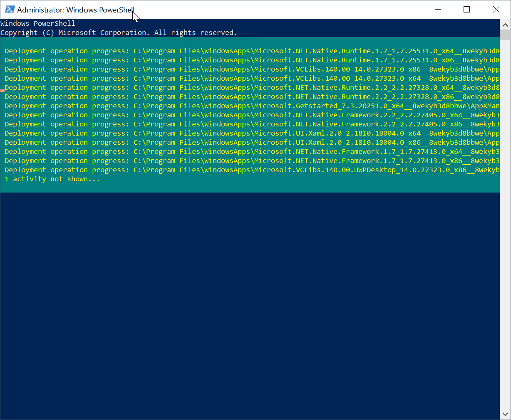Click the NET.Native.Framework.2.2 x64 progress line
511x420 pixels.
(250, 115)
